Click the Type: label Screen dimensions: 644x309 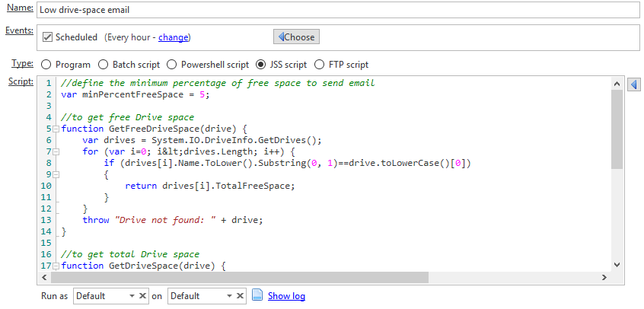pos(23,63)
